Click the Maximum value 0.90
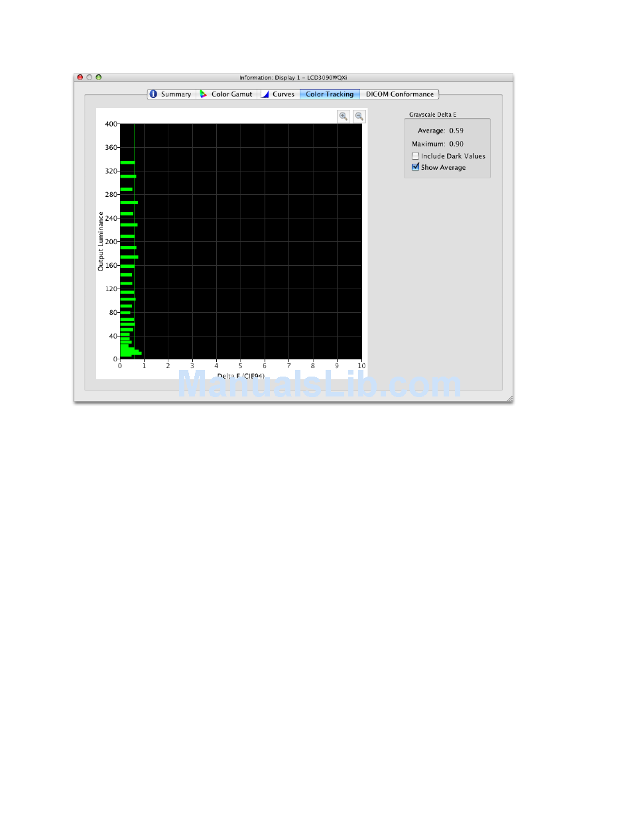This screenshot has width=630, height=840. pos(456,144)
